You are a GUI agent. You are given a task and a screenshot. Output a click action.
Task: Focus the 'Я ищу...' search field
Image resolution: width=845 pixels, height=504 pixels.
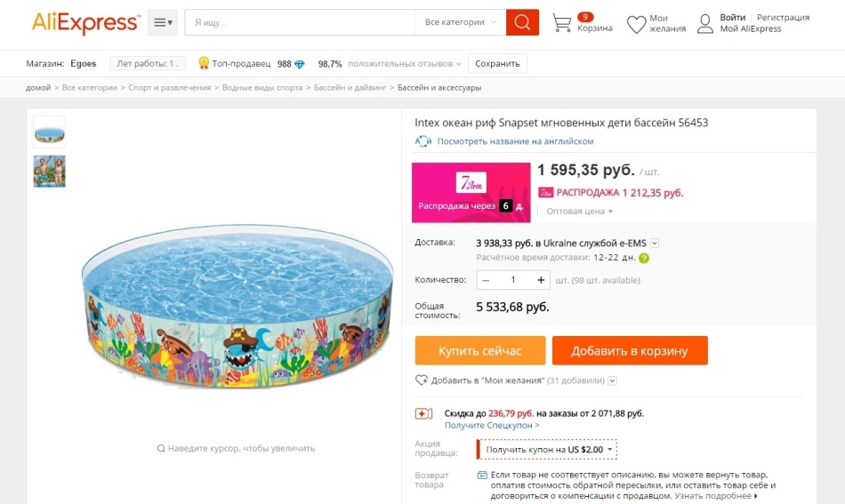(x=299, y=22)
